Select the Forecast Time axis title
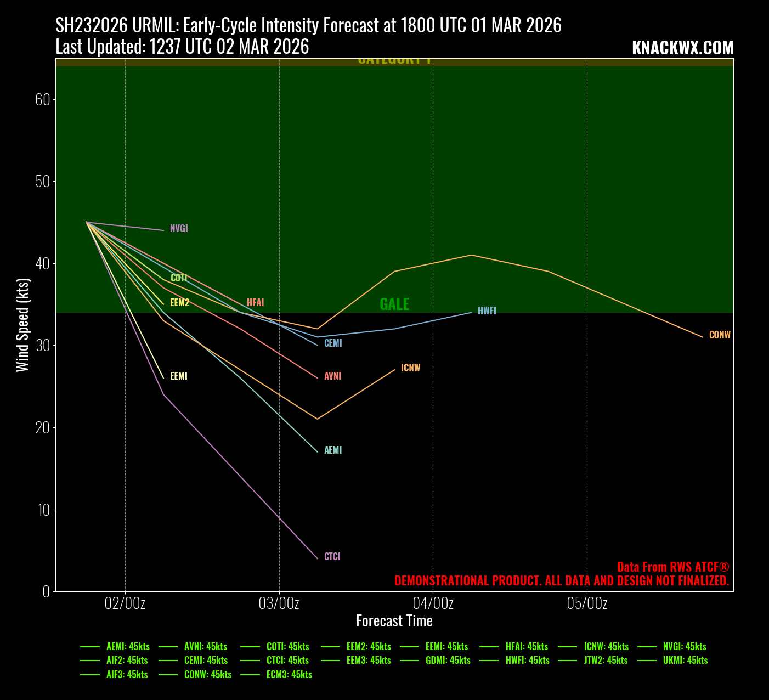Screen dimensions: 769x700 pos(394,621)
